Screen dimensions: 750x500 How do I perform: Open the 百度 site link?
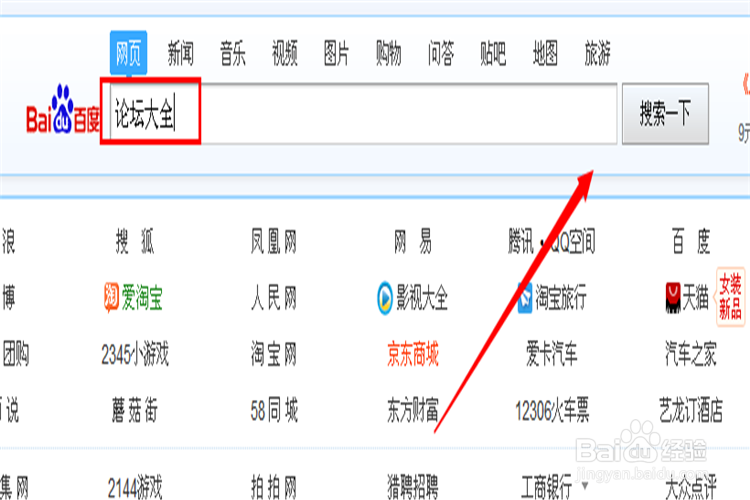pyautogui.click(x=691, y=241)
